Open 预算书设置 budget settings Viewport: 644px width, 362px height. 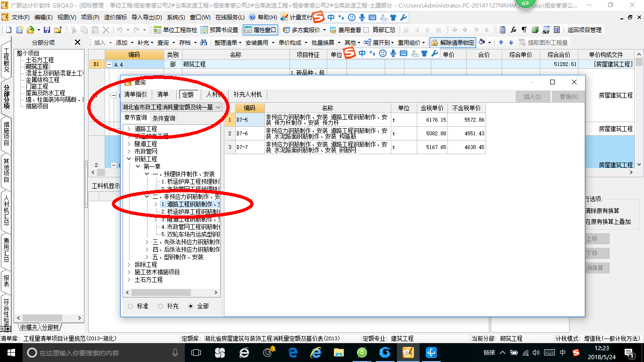click(x=219, y=30)
